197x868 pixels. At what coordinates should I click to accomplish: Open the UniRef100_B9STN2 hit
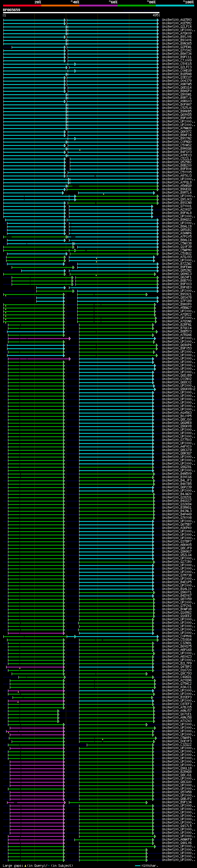177,139
